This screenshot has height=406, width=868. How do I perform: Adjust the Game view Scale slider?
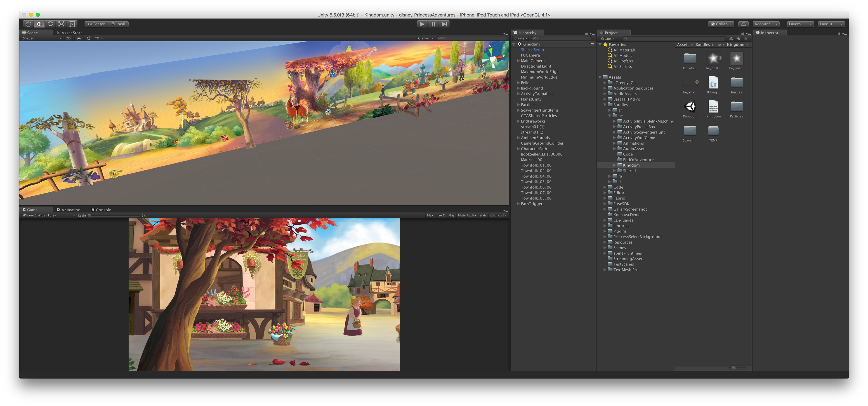(113, 216)
